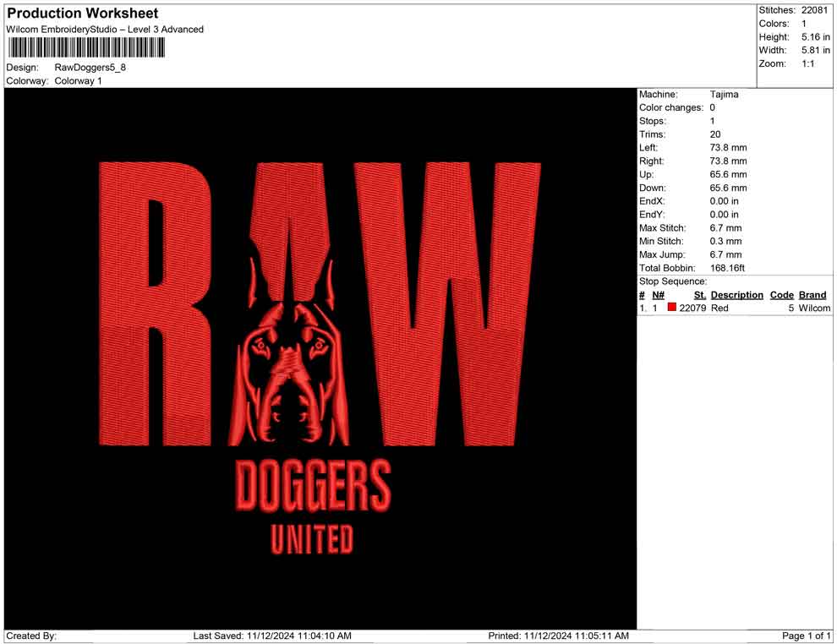Click the Width value 5.81 in
Image resolution: width=837 pixels, height=644 pixels.
(x=815, y=50)
